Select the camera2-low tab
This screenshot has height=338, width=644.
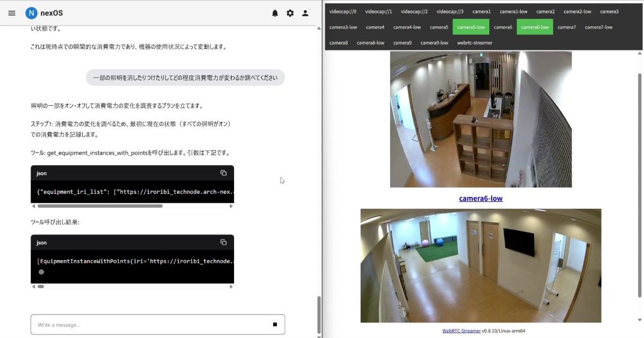[577, 11]
